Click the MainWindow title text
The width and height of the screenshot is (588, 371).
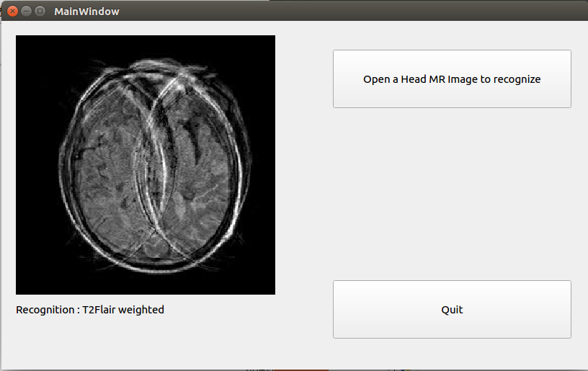(x=86, y=12)
